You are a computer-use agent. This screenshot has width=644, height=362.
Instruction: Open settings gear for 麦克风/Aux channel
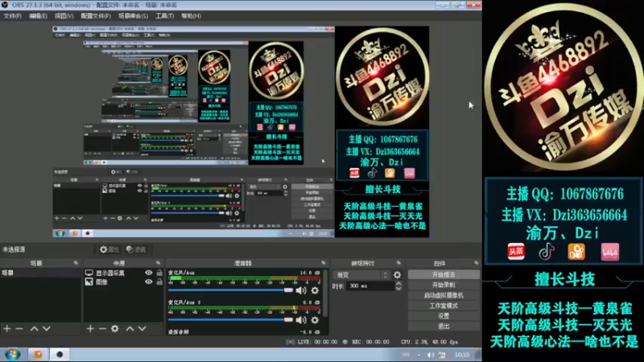315,290
